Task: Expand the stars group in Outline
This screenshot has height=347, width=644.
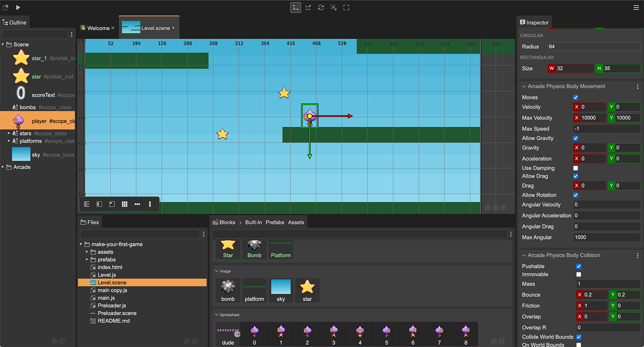Action: (x=9, y=133)
